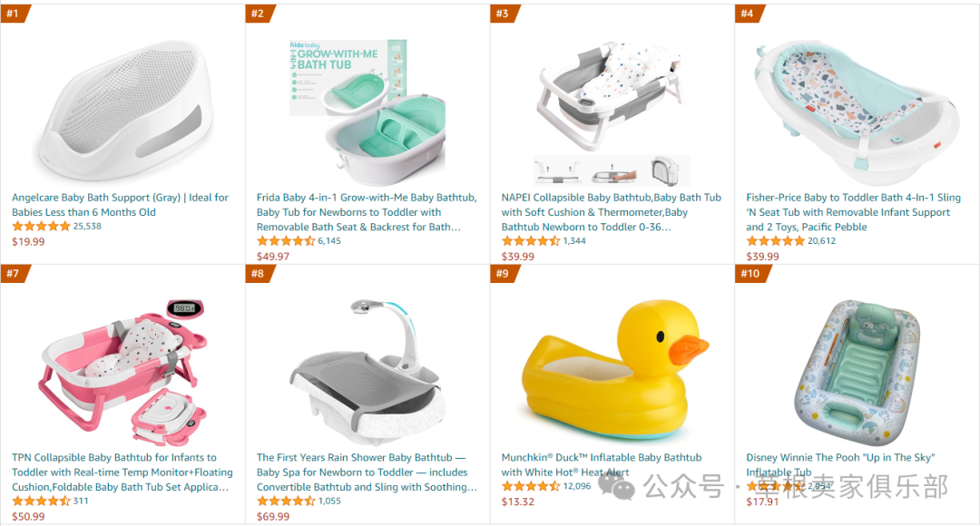Image resolution: width=980 pixels, height=526 pixels.
Task: Click the Frida Baby 4-in-1 Bathtub title
Action: (x=367, y=212)
